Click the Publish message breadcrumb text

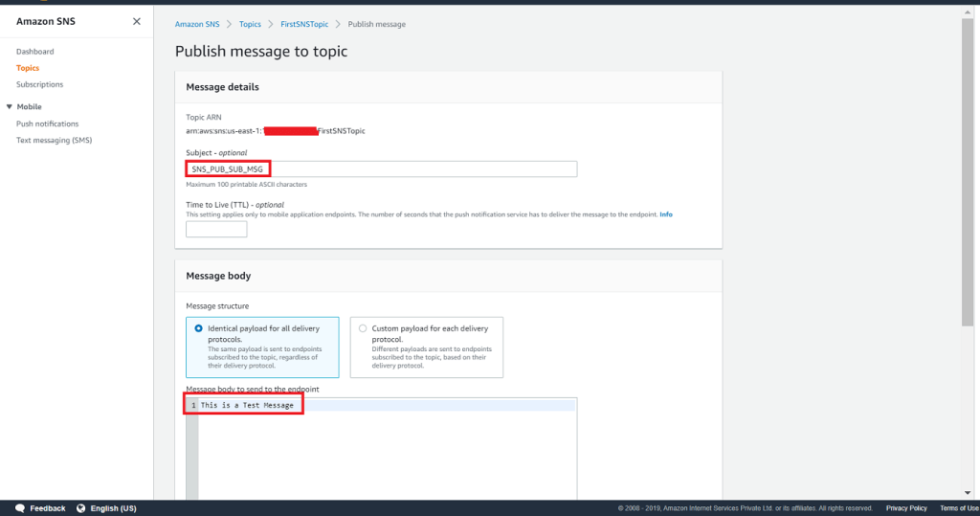[377, 24]
